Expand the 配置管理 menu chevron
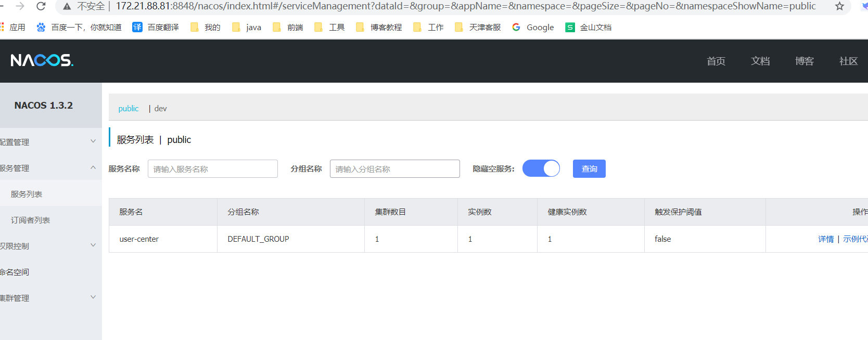The width and height of the screenshot is (868, 340). pyautogui.click(x=93, y=141)
